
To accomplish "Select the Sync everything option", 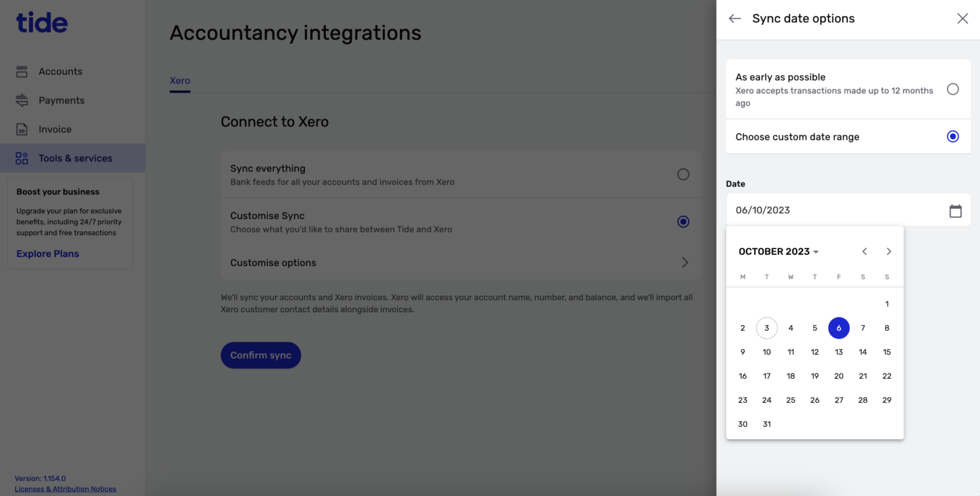I will click(x=683, y=174).
